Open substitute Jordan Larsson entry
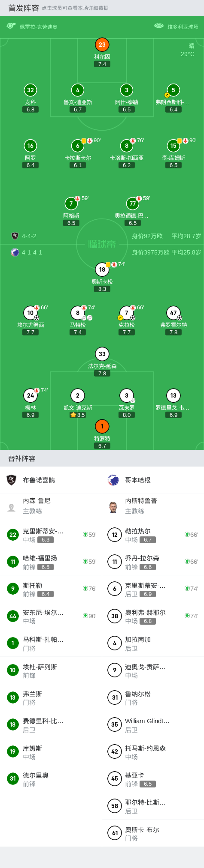The image size is (204, 868). click(153, 562)
